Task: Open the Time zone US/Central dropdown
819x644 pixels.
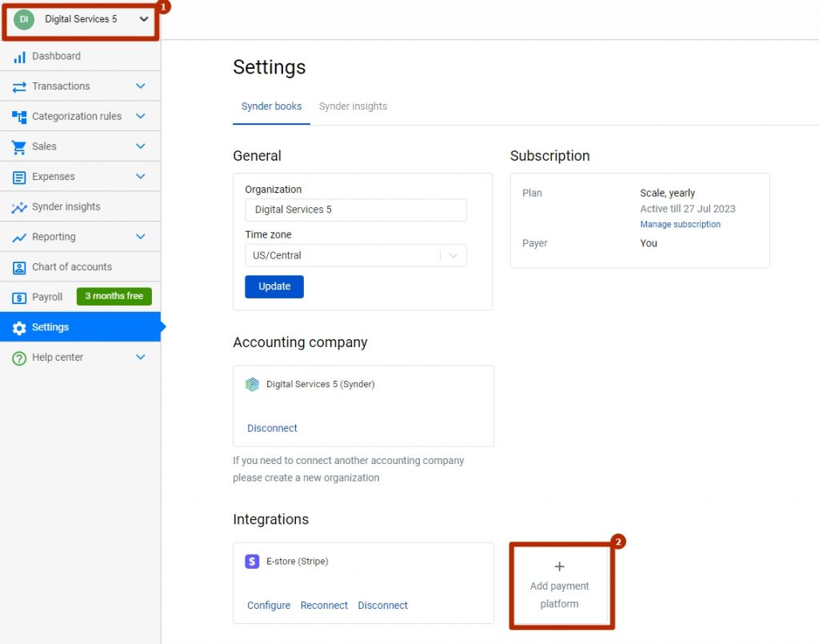Action: (356, 255)
